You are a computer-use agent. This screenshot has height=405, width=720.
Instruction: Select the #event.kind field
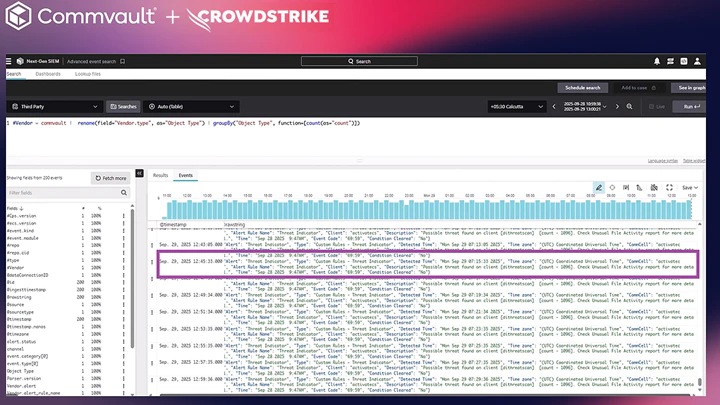[x=20, y=231]
